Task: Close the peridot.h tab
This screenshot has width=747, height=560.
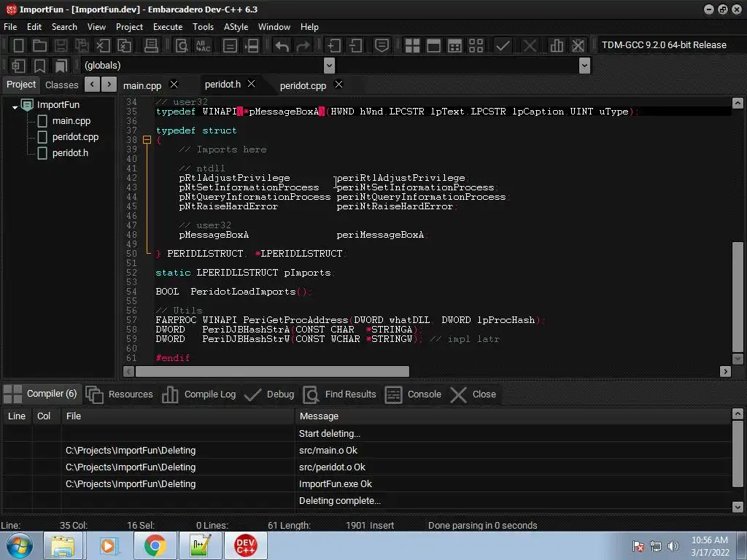Action: coord(252,84)
